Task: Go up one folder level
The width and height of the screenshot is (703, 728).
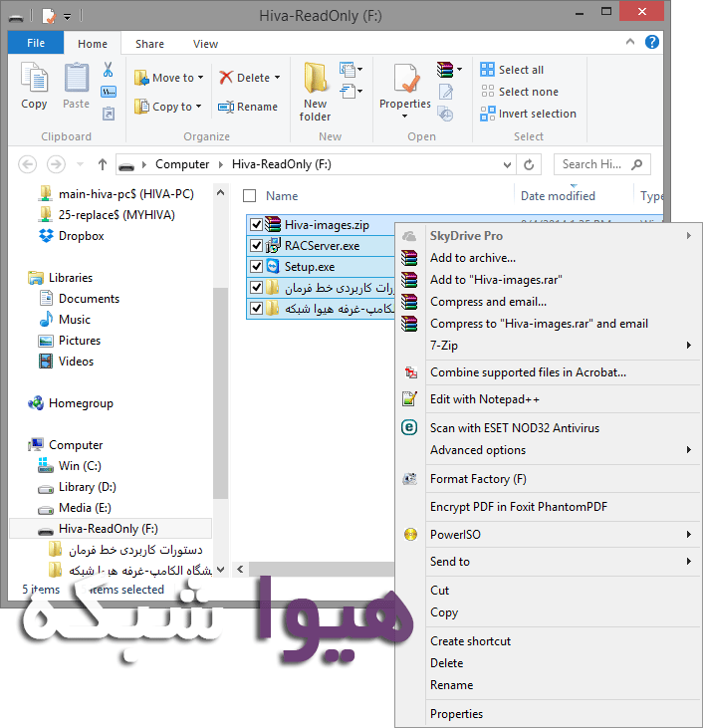Action: coord(103,164)
